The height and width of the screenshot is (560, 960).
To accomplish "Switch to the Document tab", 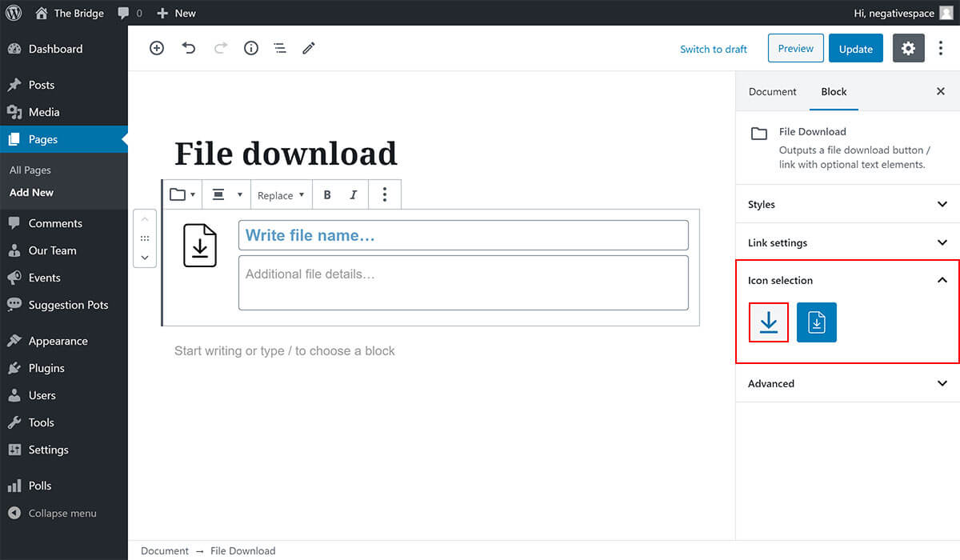I will click(772, 91).
